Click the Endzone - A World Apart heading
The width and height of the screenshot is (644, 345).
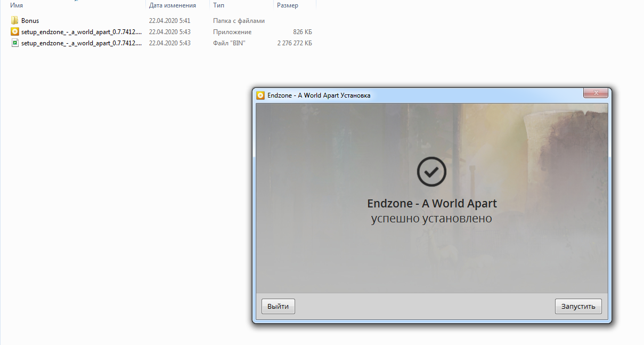pos(432,204)
